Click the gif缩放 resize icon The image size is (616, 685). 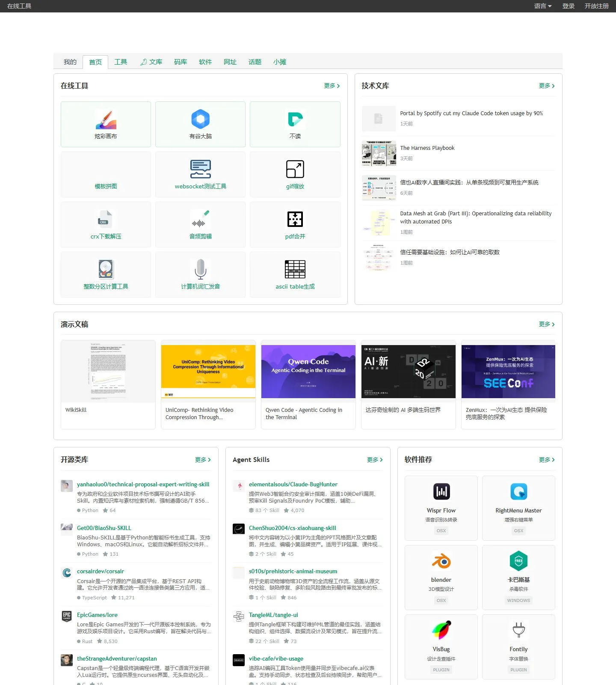pos(295,169)
